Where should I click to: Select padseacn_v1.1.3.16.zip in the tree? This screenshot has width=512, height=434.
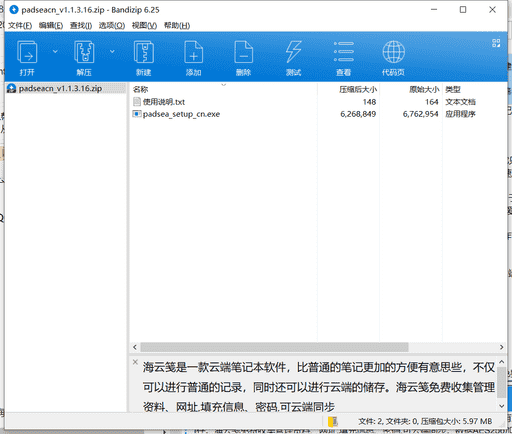pos(60,89)
